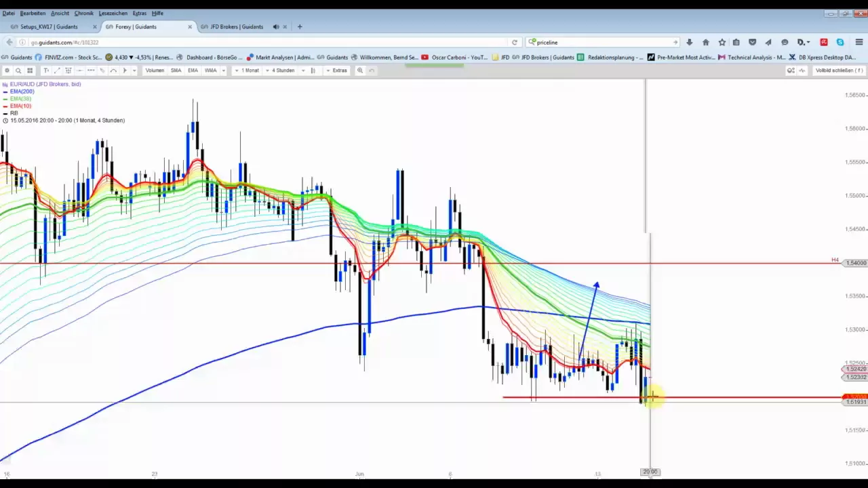Open chart type dropdown arrow
868x488 pixels.
coord(303,70)
